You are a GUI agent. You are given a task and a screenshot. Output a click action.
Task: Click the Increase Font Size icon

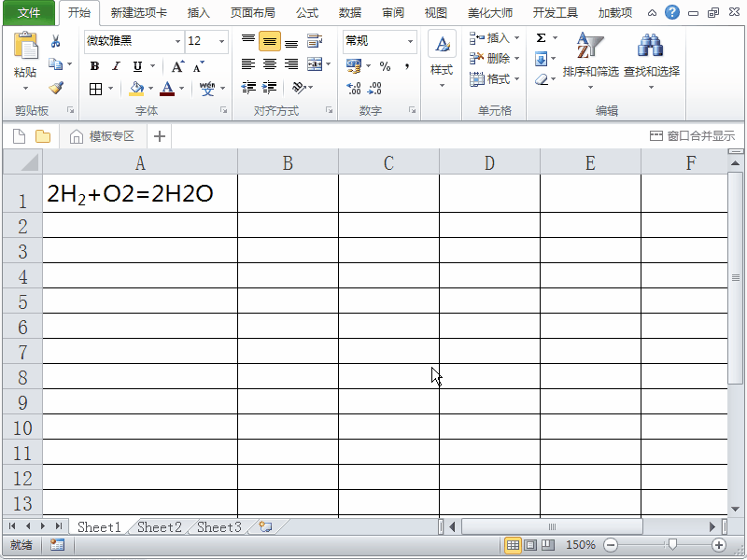tap(177, 66)
